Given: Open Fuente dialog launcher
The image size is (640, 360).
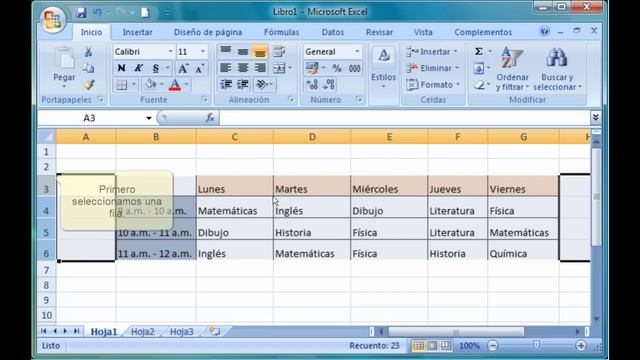Looking at the screenshot, I should (x=204, y=99).
